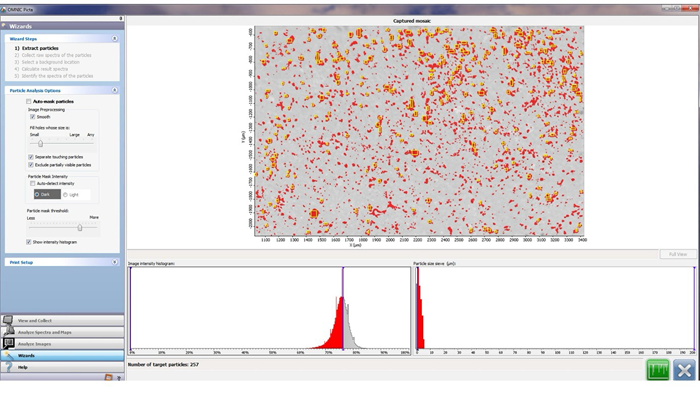Click the large particle near mosaic bottom-left

tap(314, 213)
